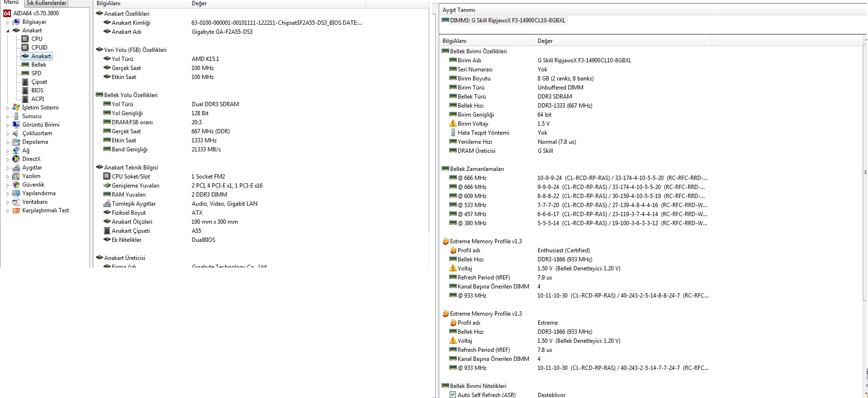Switch to the Menü tab
Screen dimensions: 868x398
tap(11, 3)
